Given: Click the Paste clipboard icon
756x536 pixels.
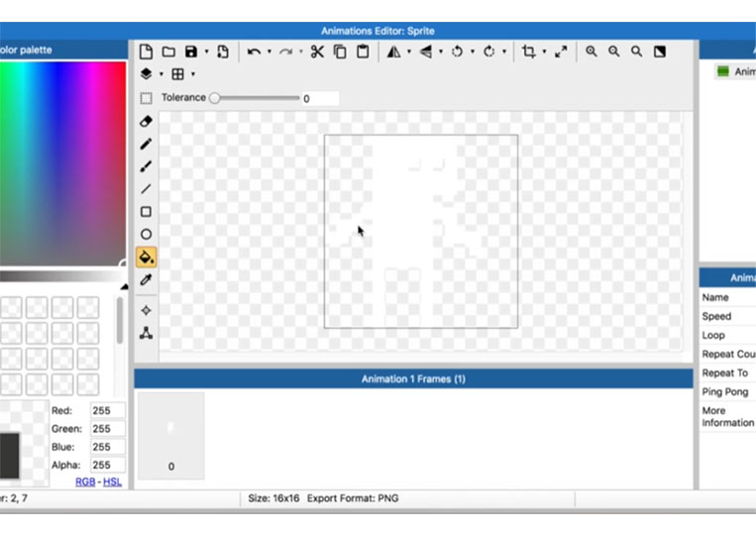Looking at the screenshot, I should coord(363,52).
